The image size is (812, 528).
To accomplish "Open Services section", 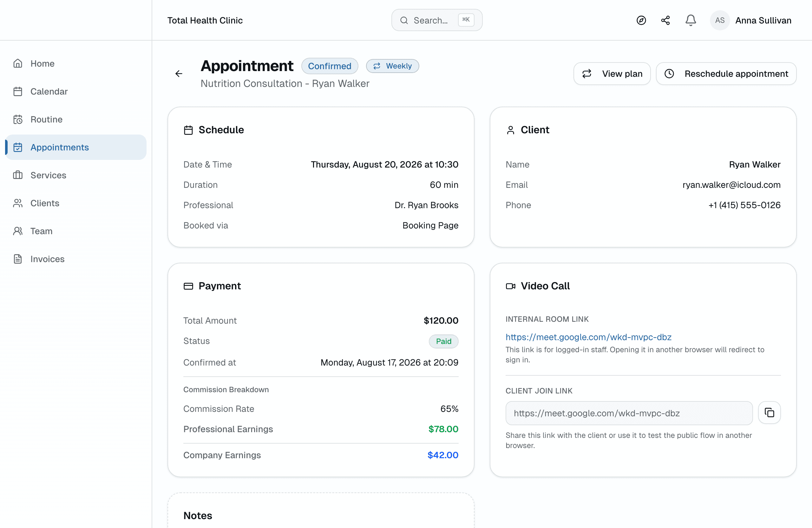I will pyautogui.click(x=76, y=175).
